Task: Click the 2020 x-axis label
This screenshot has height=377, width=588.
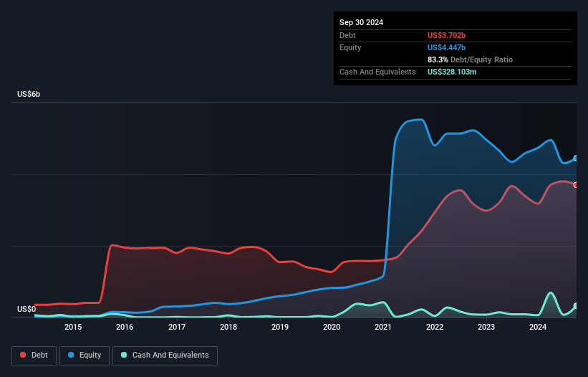Action: [332, 327]
